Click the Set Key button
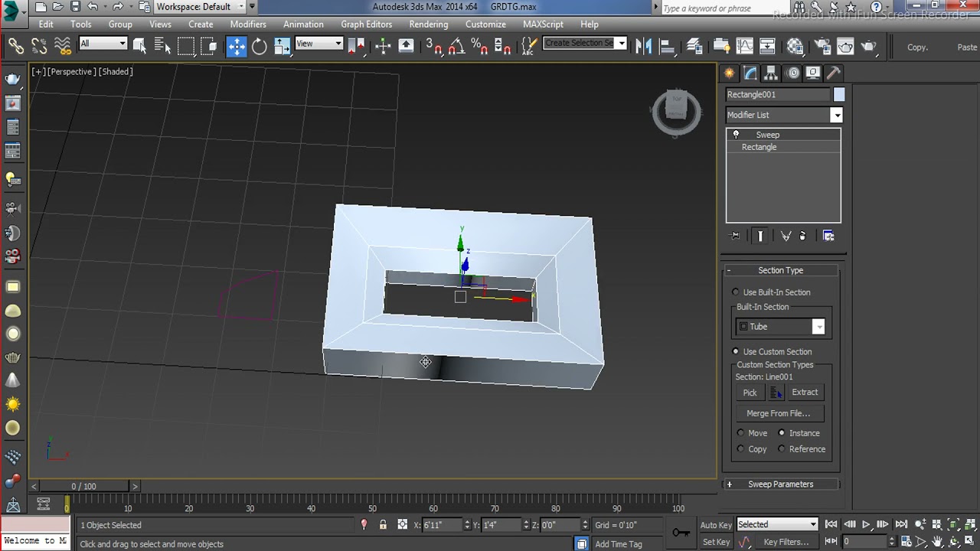This screenshot has width=980, height=551. point(716,542)
